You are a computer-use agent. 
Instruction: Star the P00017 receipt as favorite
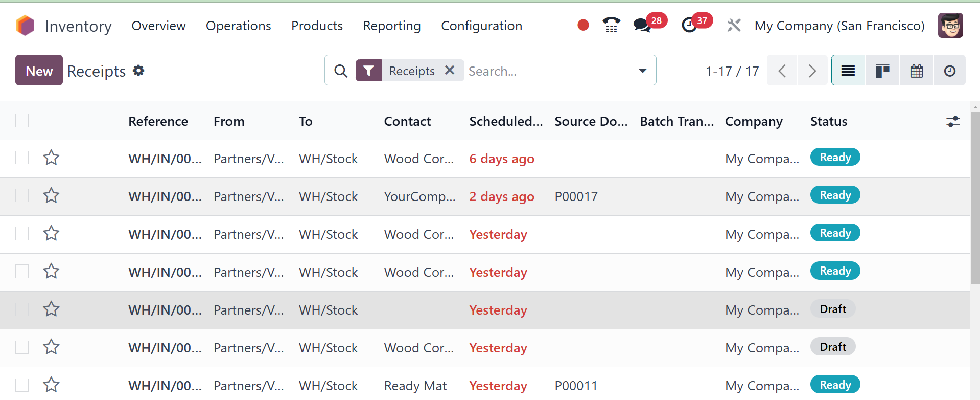[x=51, y=196]
